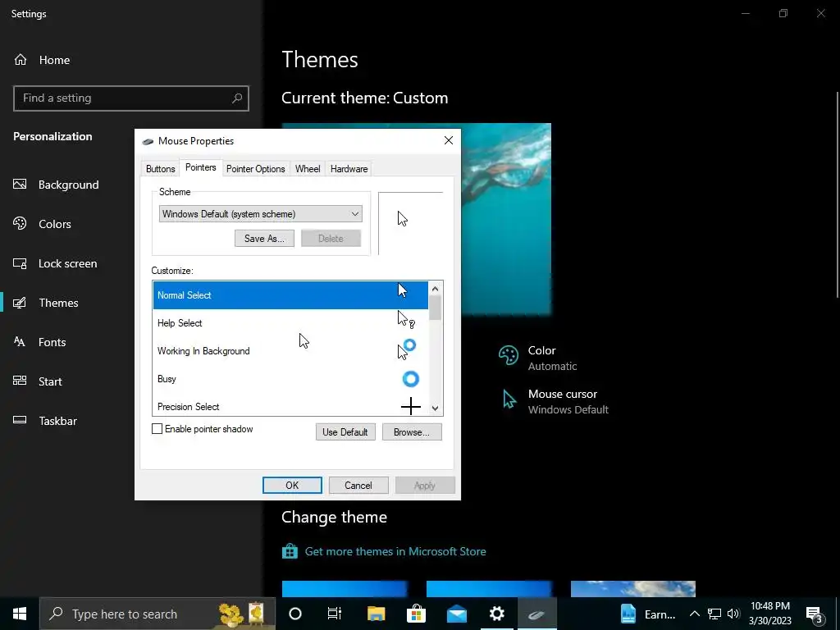Open the clock showing 10:48 PM
840x630 pixels.
click(x=769, y=614)
